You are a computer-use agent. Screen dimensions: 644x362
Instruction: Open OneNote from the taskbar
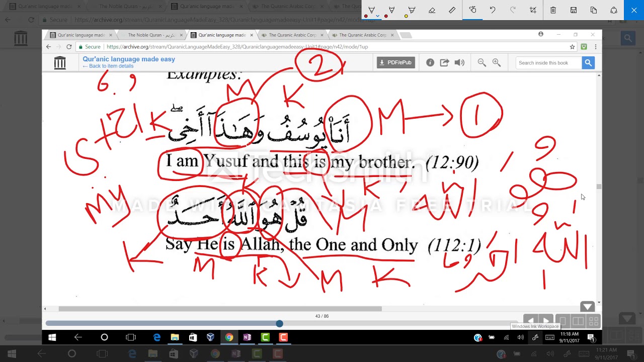247,337
